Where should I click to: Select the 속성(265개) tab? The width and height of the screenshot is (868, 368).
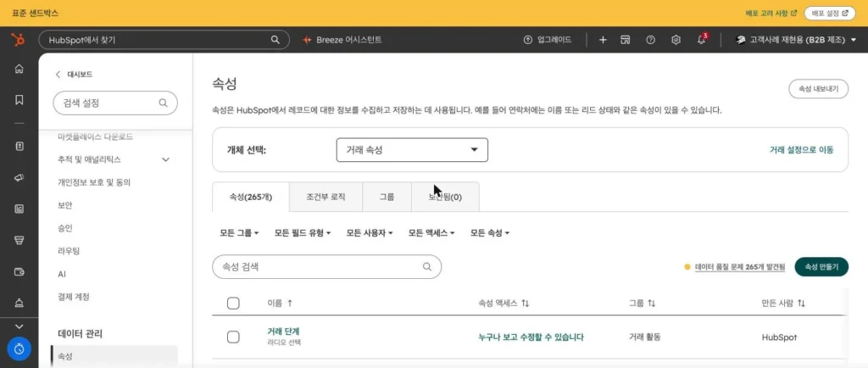[251, 197]
